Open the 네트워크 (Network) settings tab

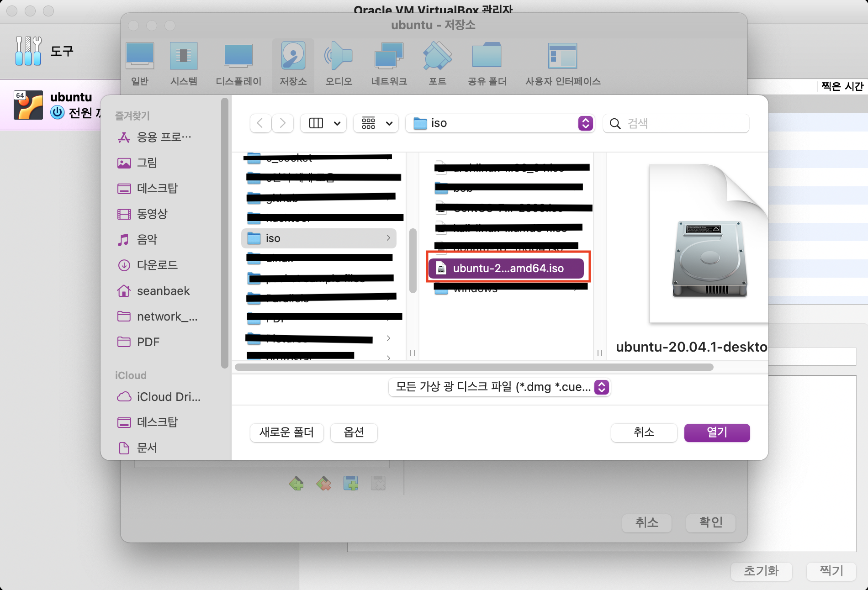pos(389,64)
